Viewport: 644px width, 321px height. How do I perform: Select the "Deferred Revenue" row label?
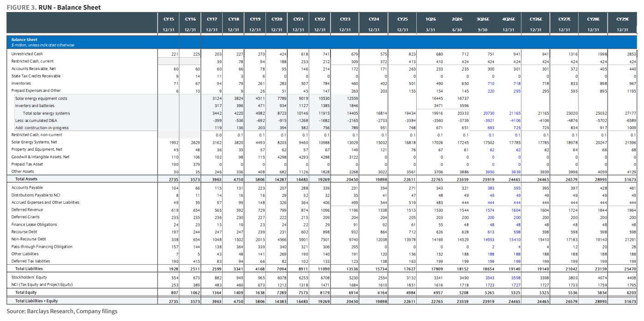pyautogui.click(x=27, y=210)
